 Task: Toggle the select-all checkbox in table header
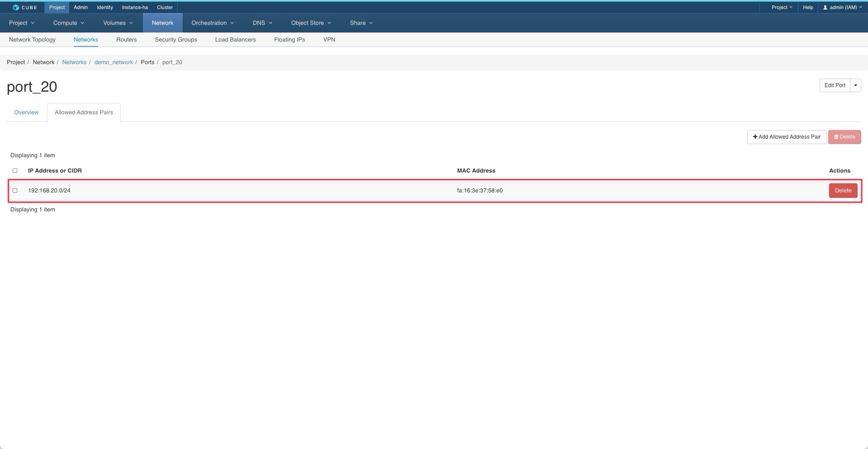tap(15, 171)
